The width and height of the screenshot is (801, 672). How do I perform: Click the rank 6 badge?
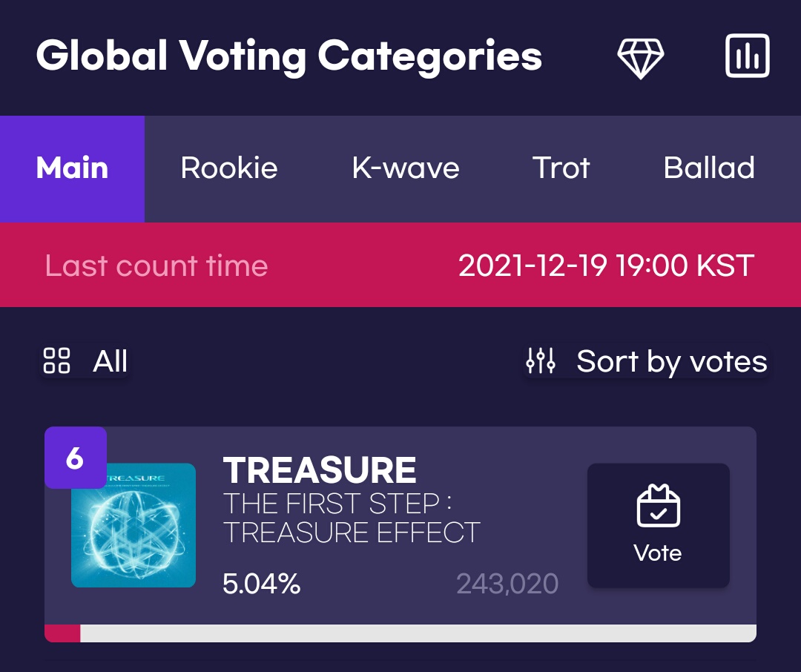(x=75, y=458)
